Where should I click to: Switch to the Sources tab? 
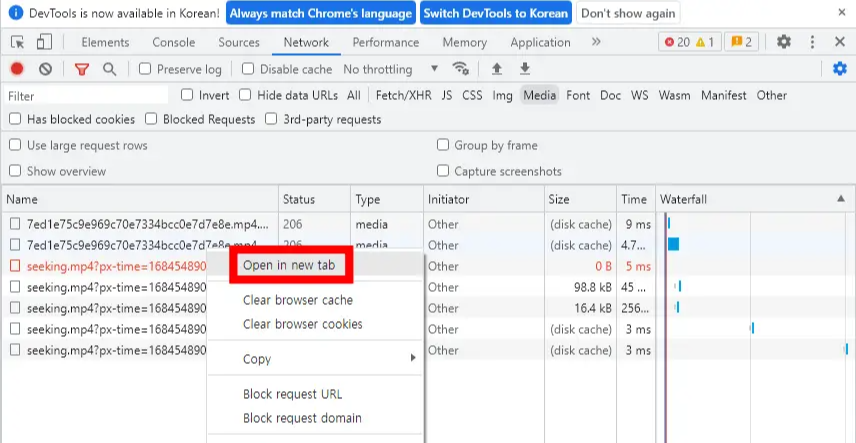[x=239, y=42]
